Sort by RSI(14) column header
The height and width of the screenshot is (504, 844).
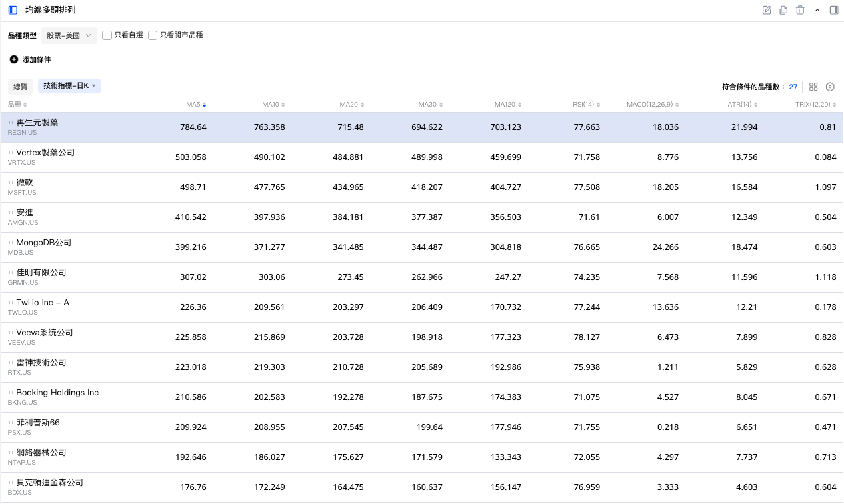pos(587,105)
